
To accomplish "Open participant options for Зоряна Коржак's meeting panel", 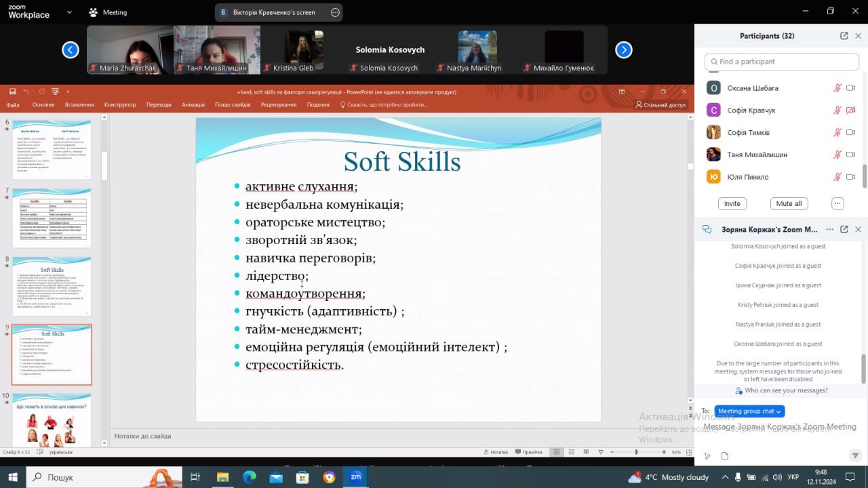I will pos(830,229).
